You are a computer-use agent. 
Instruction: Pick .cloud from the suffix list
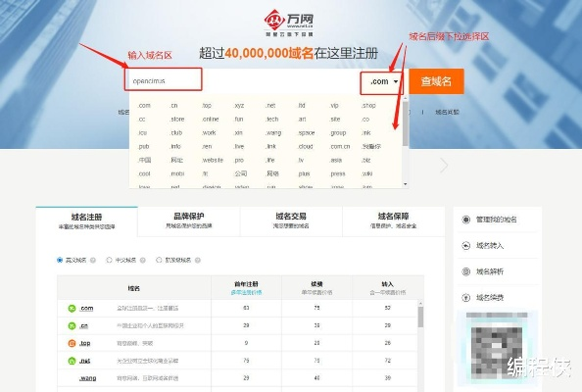(x=305, y=147)
